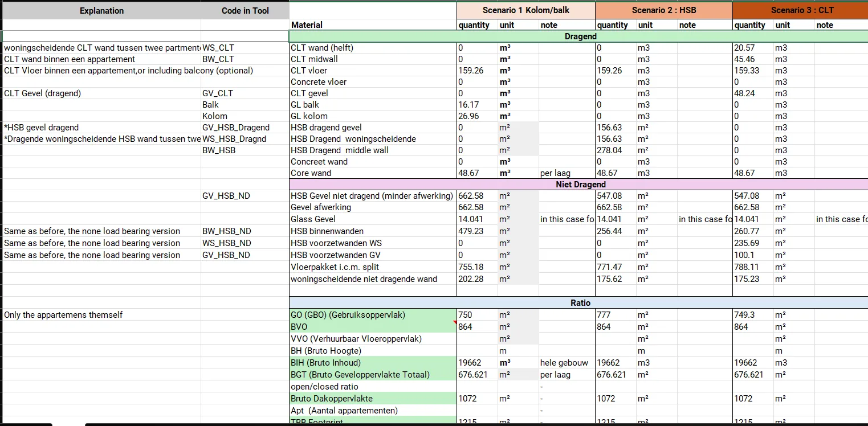
Task: Click the Scenario 3 : CLT header
Action: [800, 10]
